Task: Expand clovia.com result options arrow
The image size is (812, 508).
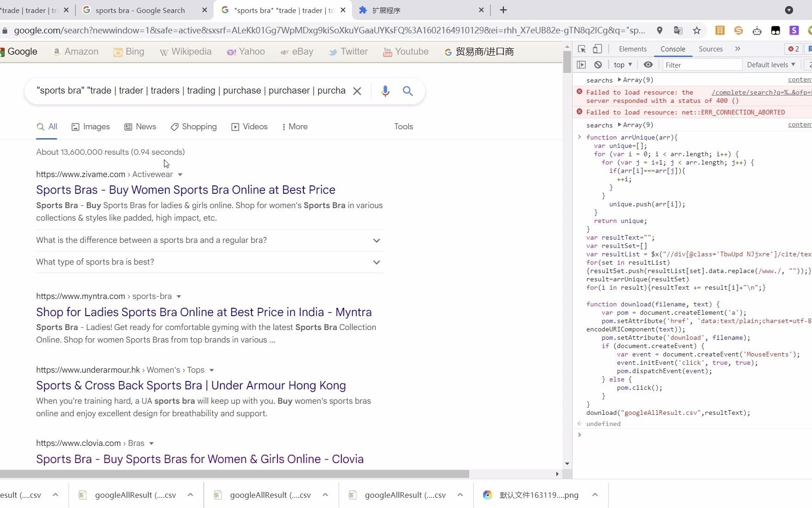Action: click(x=151, y=444)
